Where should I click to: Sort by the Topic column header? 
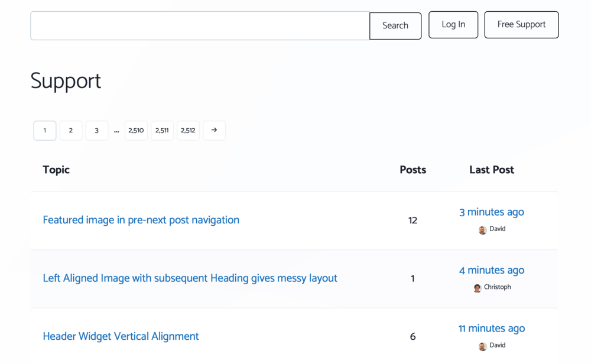pyautogui.click(x=56, y=170)
